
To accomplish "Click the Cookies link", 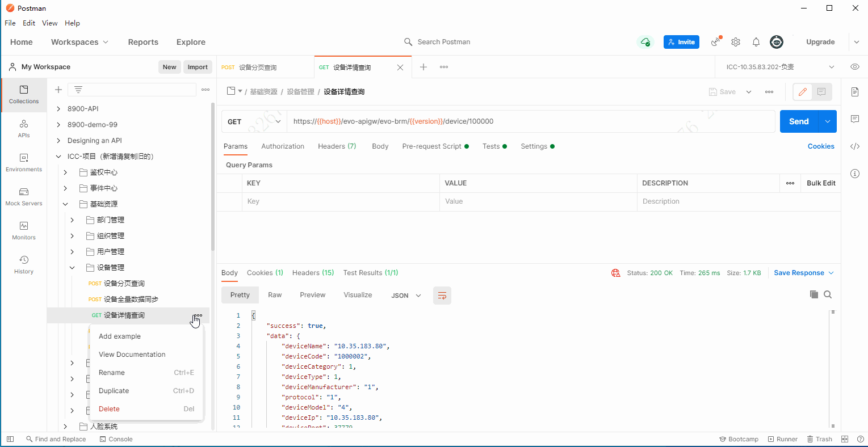I will point(821,146).
